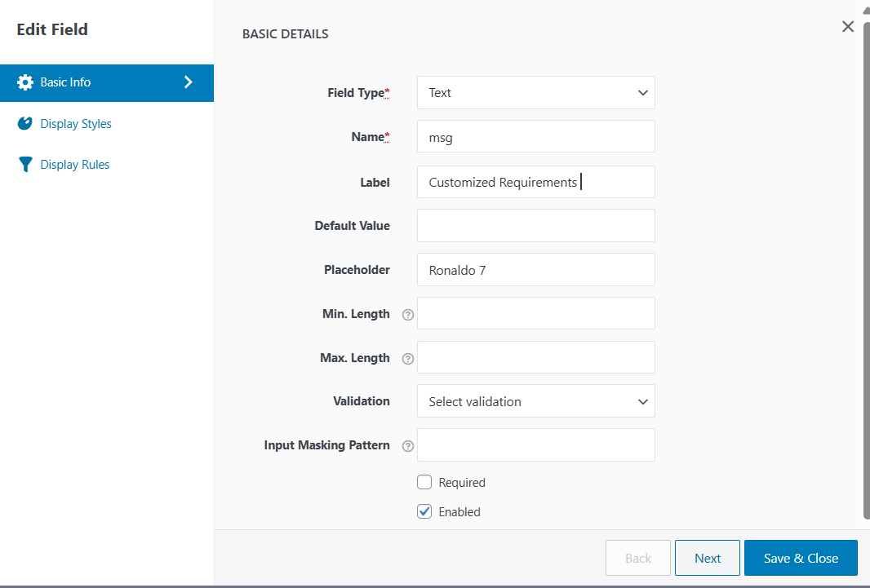Click Save & Close
This screenshot has height=588, width=870.
point(801,558)
